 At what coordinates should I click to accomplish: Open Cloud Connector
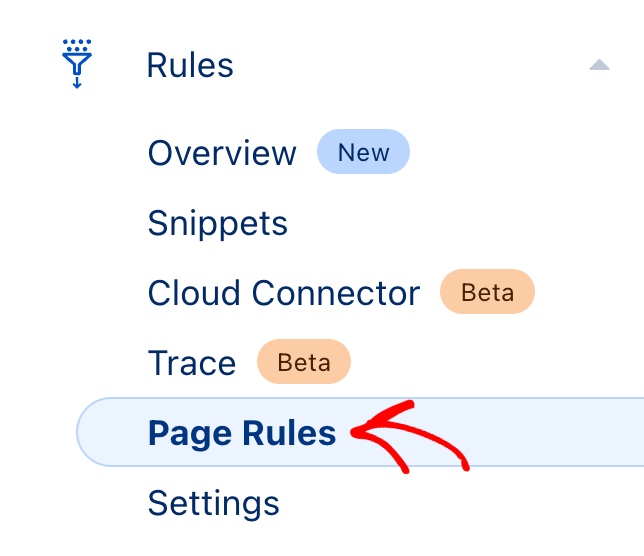click(284, 293)
